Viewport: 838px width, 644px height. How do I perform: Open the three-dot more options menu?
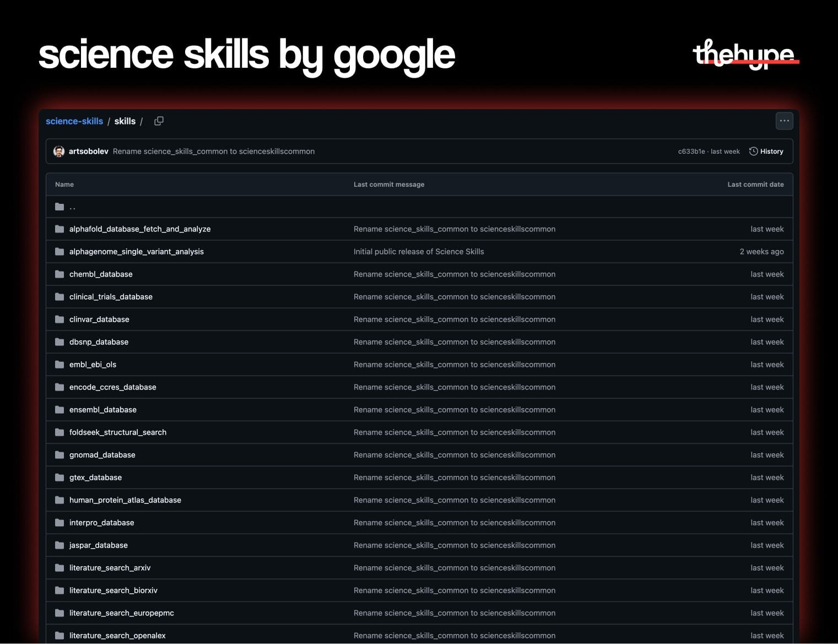pos(784,121)
